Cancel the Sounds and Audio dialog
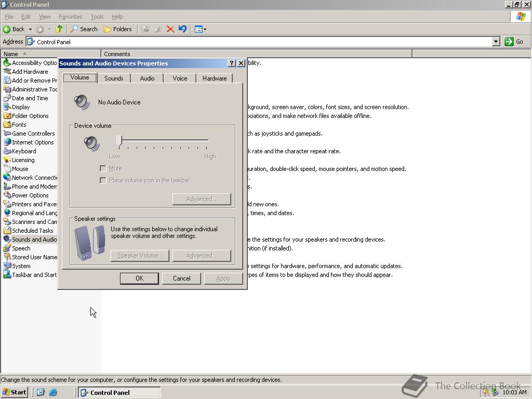This screenshot has height=399, width=532. point(181,278)
